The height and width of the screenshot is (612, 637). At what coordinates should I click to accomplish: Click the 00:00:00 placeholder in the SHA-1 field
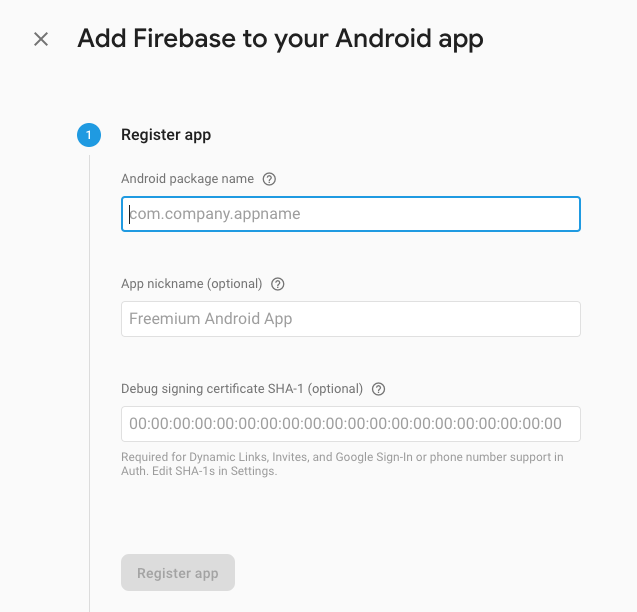[345, 424]
